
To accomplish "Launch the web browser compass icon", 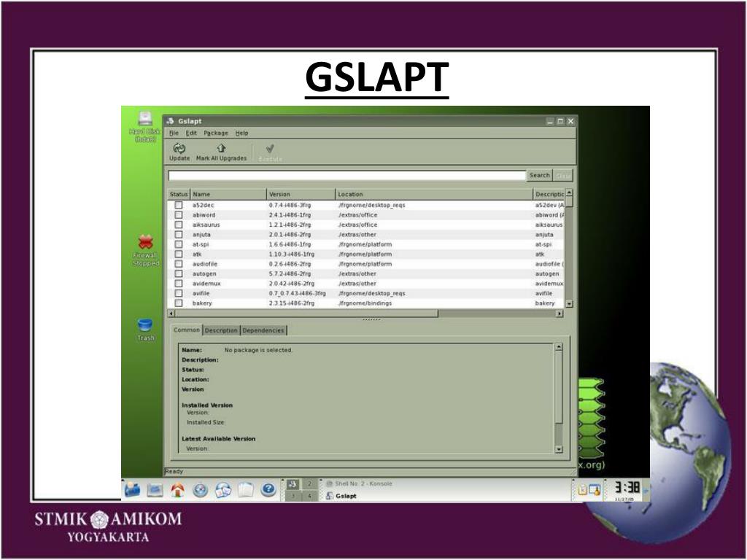I will 200,489.
